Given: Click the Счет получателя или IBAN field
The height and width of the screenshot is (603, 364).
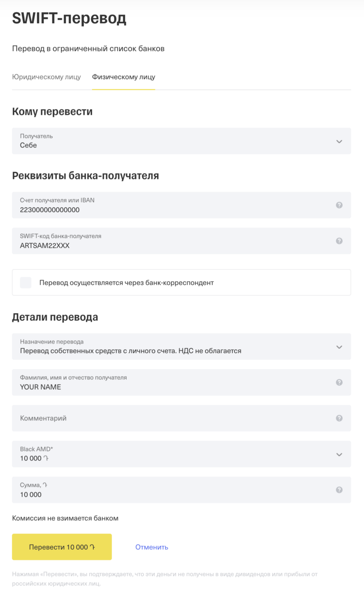Looking at the screenshot, I should (182, 205).
